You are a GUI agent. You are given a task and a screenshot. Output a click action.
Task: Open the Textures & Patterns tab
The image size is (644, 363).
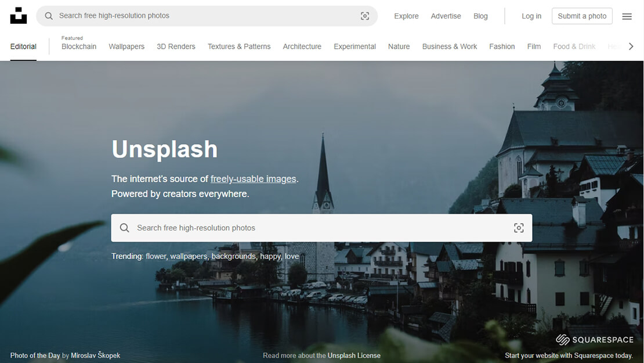coord(239,46)
